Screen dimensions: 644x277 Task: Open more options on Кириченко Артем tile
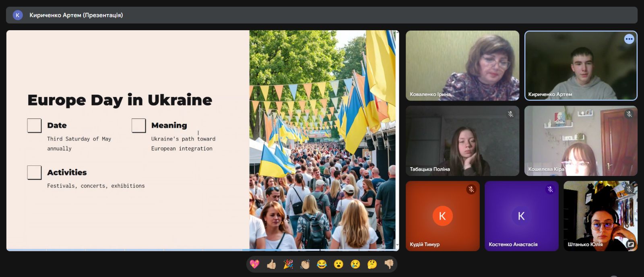629,39
